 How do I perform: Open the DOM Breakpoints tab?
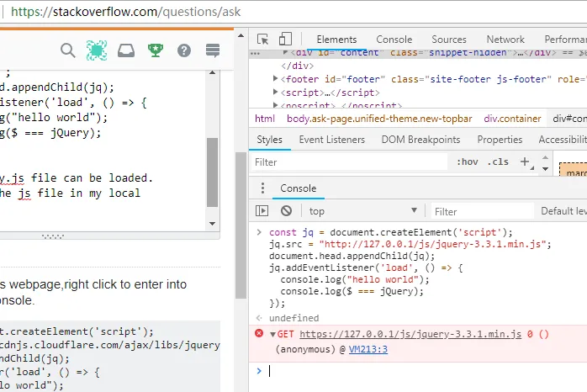tap(420, 140)
